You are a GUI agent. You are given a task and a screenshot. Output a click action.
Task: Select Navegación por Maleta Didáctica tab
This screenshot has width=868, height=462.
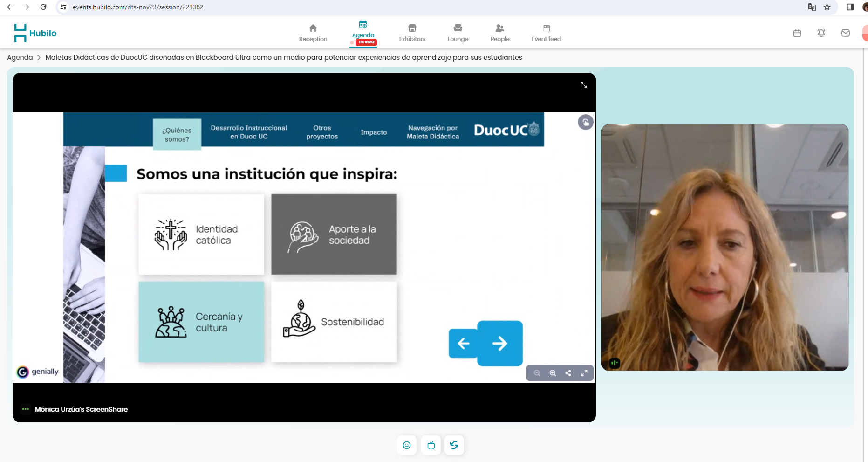pos(433,132)
